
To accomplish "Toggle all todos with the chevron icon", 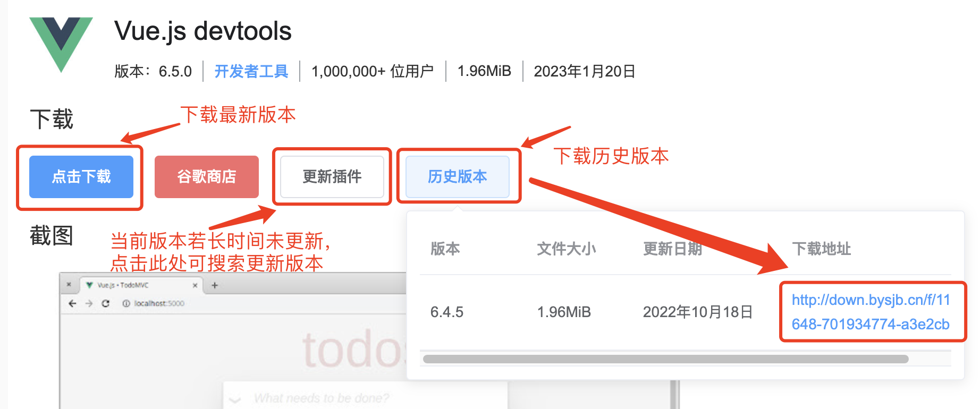I will point(235,399).
